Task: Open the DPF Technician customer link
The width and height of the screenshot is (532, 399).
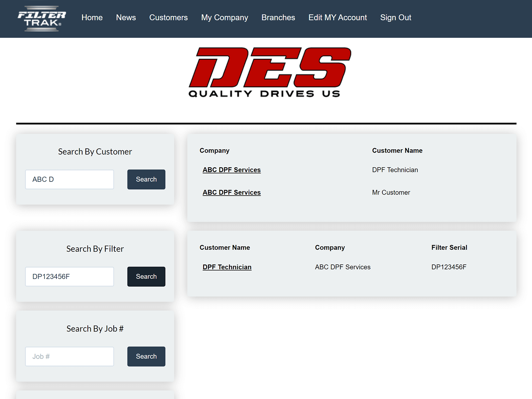Action: pos(227,267)
